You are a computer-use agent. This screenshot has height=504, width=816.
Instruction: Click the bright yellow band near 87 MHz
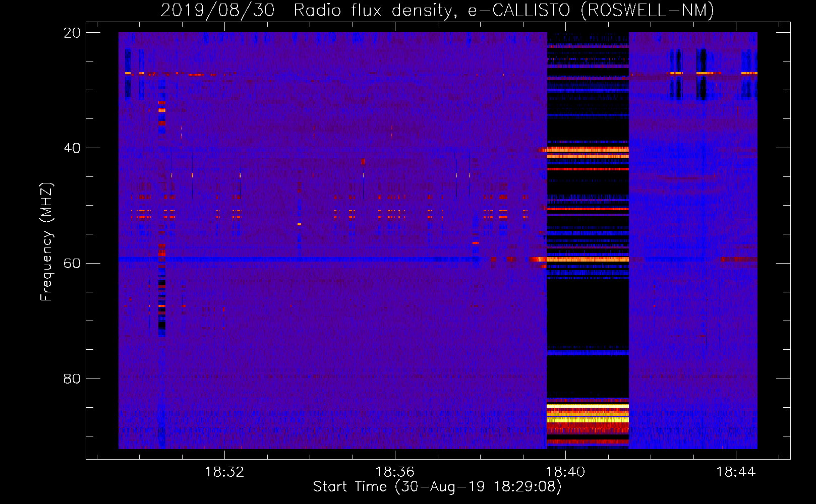588,419
